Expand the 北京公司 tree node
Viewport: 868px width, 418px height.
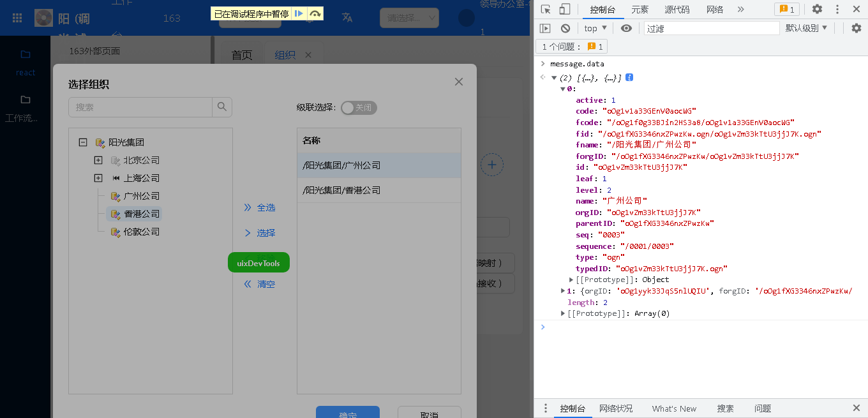click(98, 161)
